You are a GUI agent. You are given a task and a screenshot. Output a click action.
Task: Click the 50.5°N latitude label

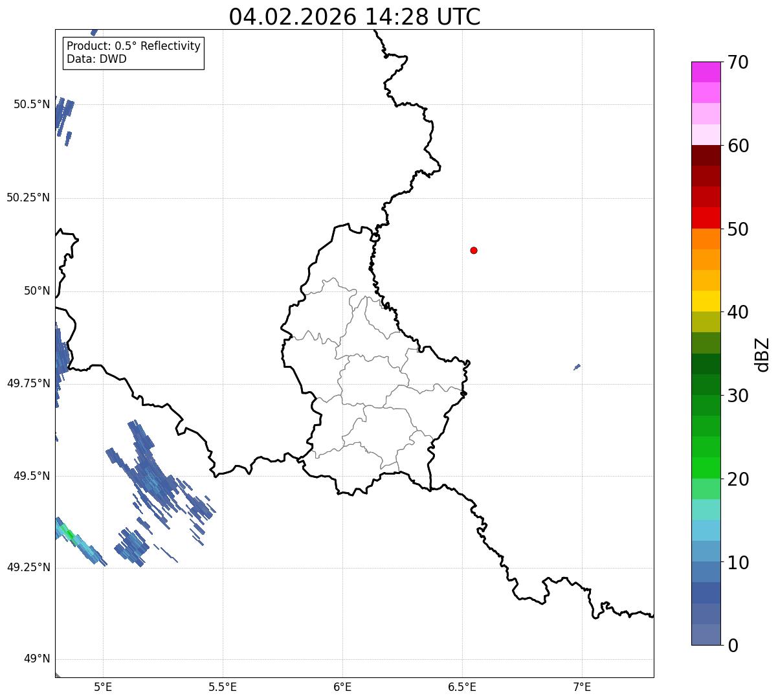coord(32,105)
